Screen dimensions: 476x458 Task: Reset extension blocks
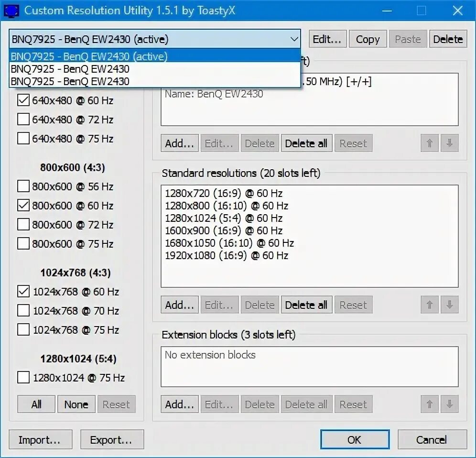pyautogui.click(x=353, y=404)
